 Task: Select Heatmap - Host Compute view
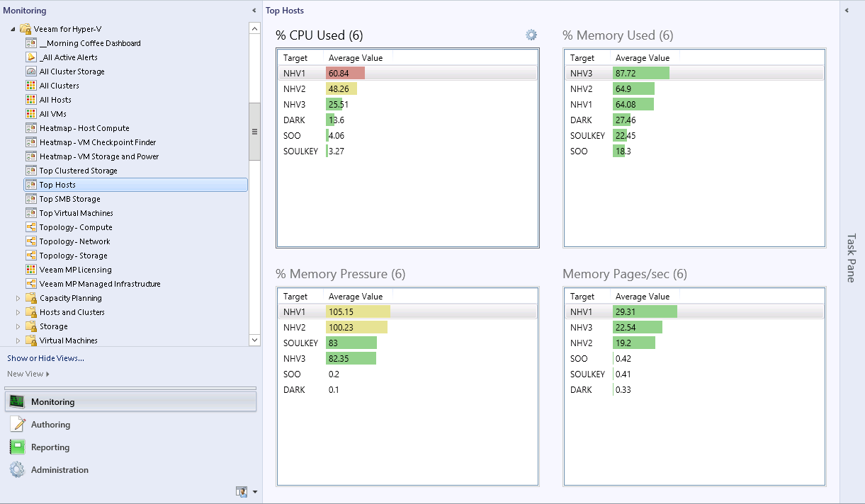(84, 128)
